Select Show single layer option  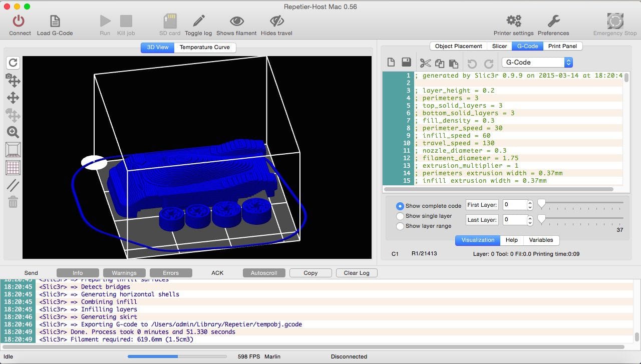tap(400, 216)
